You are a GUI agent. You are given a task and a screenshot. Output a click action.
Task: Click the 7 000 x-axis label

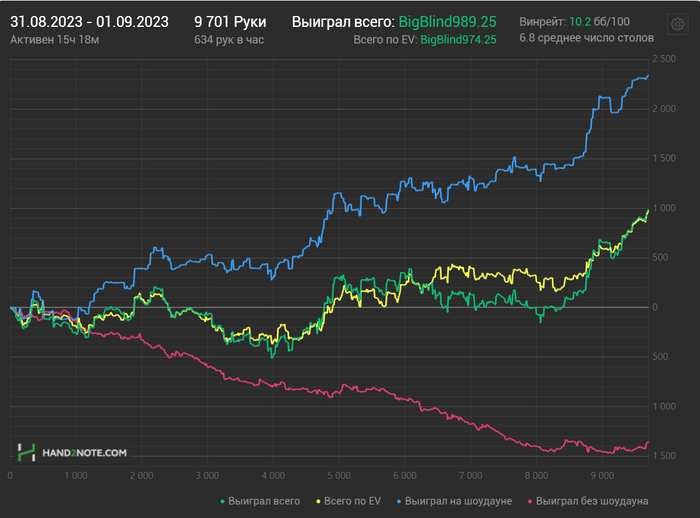pyautogui.click(x=471, y=476)
